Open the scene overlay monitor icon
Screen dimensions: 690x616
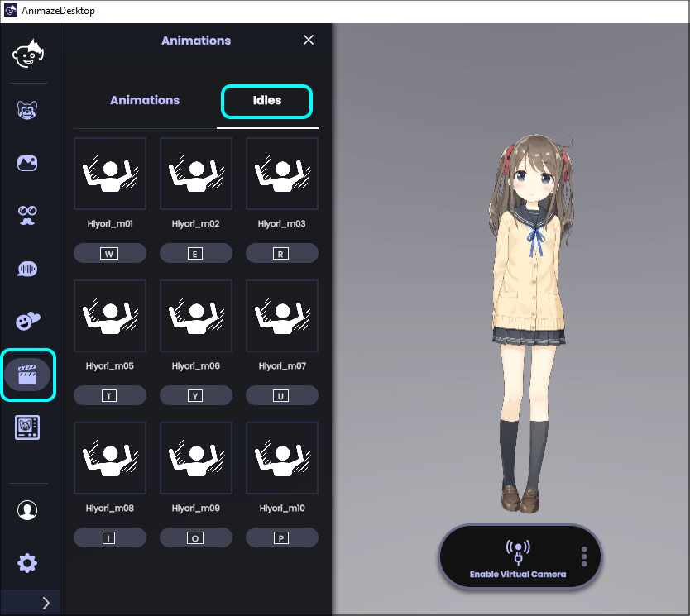click(27, 427)
